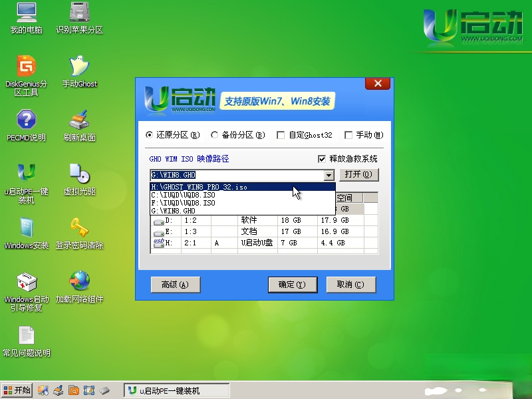Open the 我的电脑 desktop icon

(x=27, y=19)
